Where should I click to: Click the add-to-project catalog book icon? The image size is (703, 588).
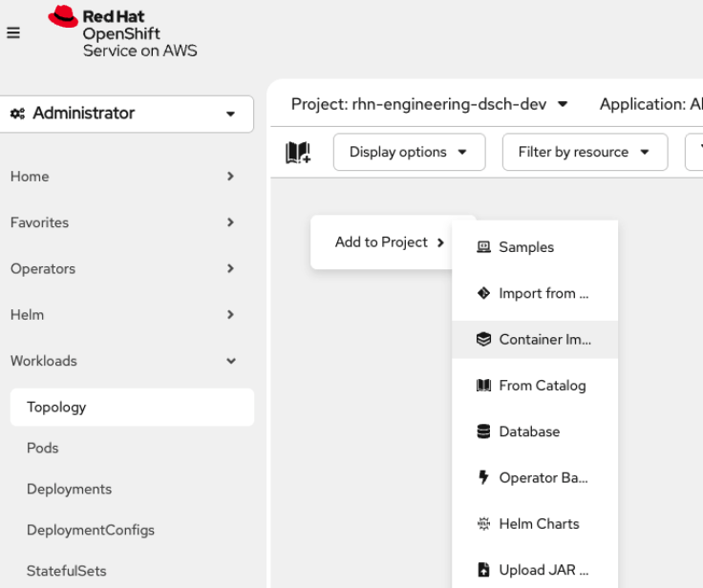298,152
